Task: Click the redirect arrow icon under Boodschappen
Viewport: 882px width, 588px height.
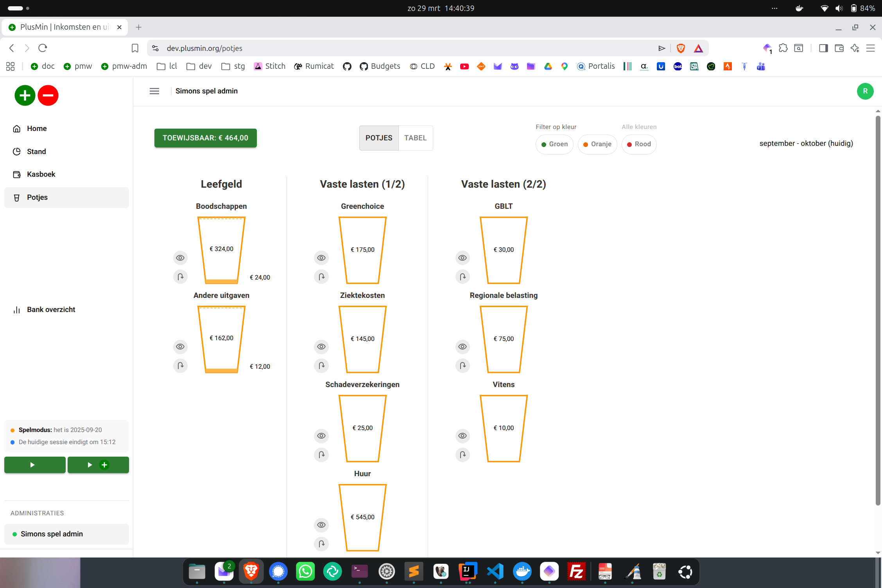Action: tap(180, 277)
